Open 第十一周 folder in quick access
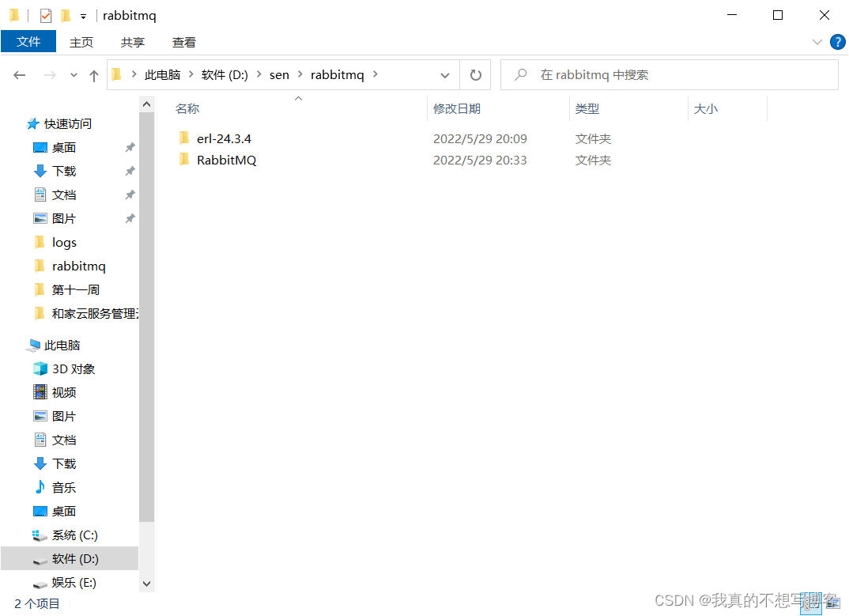This screenshot has width=849, height=616. point(75,290)
